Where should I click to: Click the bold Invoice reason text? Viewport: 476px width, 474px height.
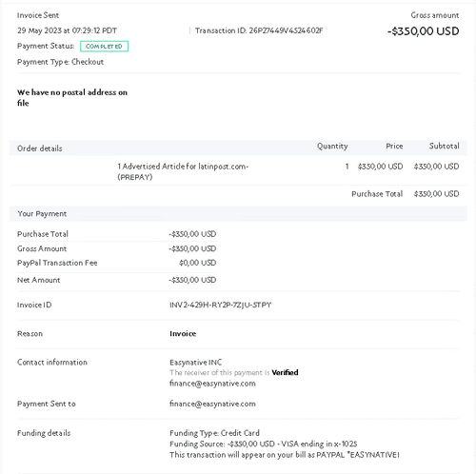(183, 334)
